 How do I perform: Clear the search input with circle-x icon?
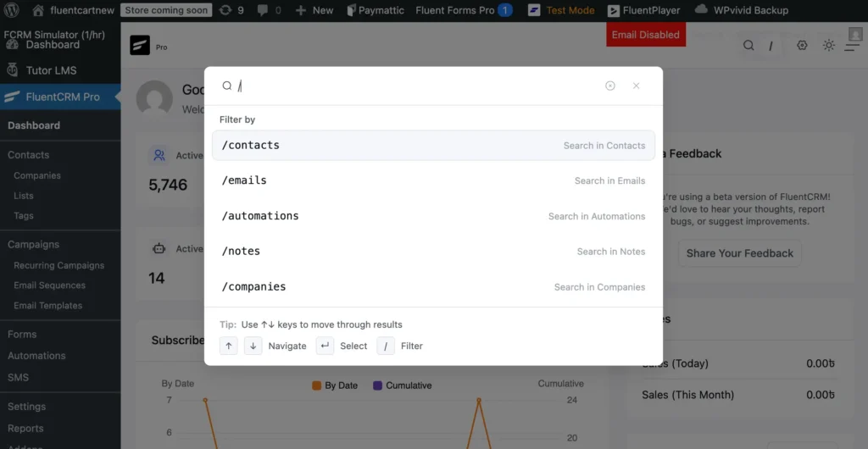[610, 86]
